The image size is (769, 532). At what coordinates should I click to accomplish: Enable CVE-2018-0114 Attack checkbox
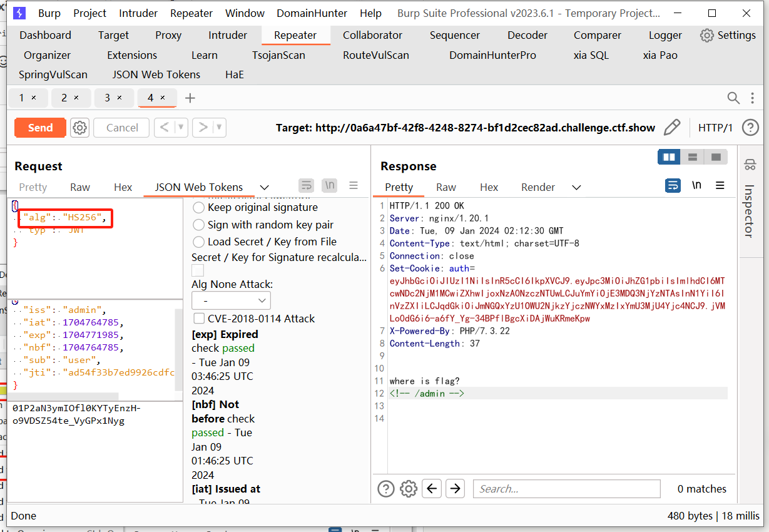pos(199,319)
